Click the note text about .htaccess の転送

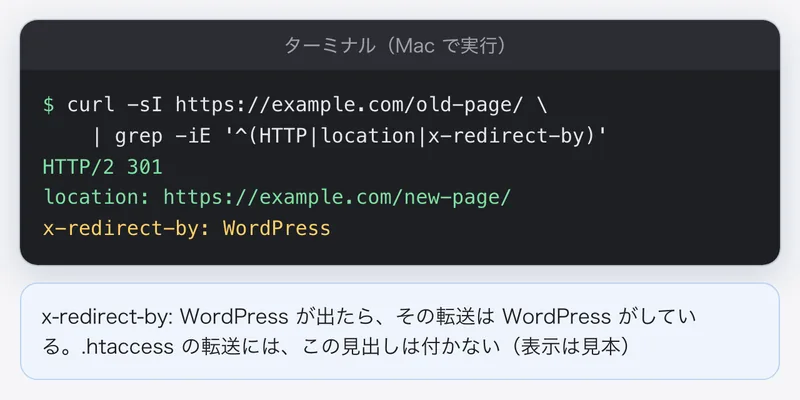pos(334,347)
